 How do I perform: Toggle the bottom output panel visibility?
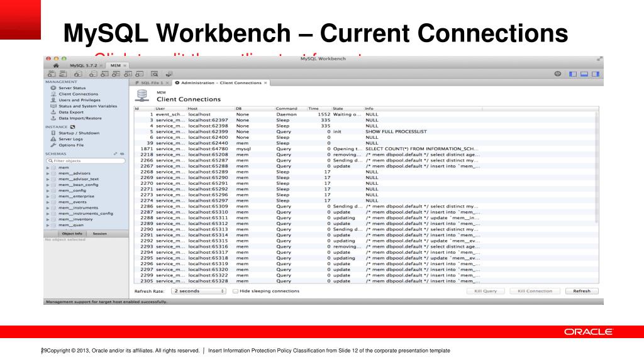[x=584, y=74]
